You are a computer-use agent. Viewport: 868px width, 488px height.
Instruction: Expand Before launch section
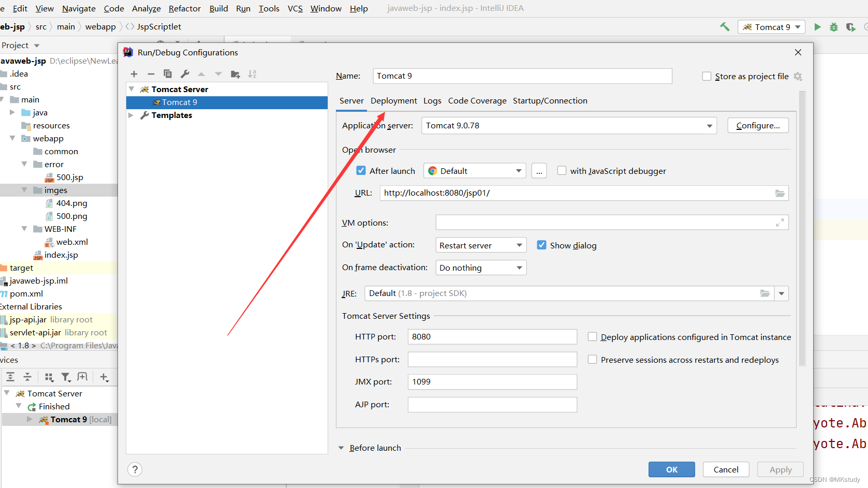tap(342, 448)
